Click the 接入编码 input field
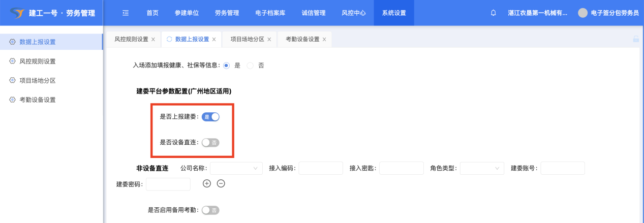644x223 pixels. (321, 168)
